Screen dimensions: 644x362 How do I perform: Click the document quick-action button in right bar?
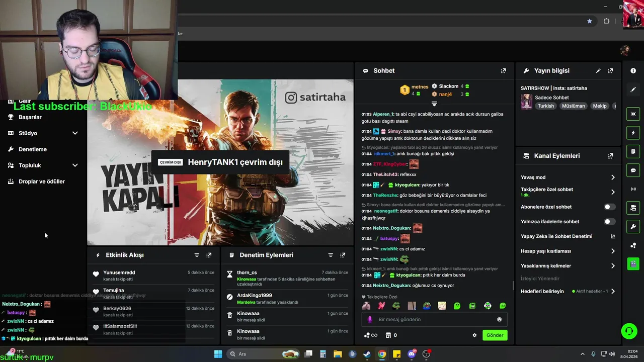(633, 151)
